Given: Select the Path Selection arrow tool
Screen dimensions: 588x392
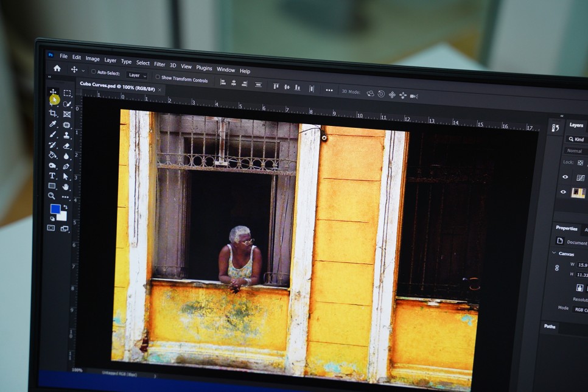Looking at the screenshot, I should click(x=66, y=177).
